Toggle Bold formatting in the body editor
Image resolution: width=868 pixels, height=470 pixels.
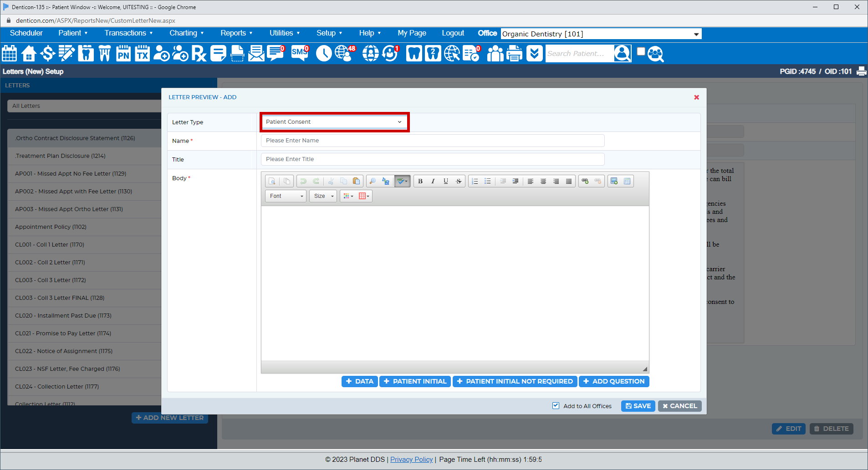pyautogui.click(x=420, y=181)
